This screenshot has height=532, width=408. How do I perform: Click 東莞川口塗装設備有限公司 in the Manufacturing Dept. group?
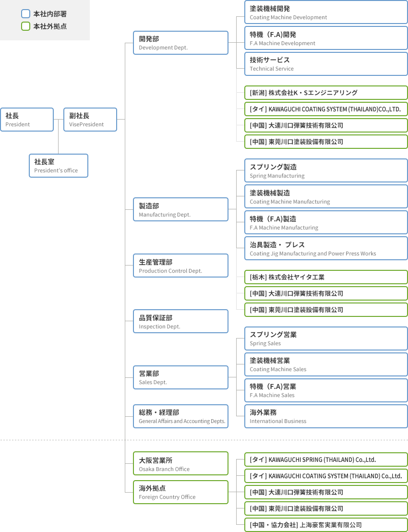(x=326, y=310)
